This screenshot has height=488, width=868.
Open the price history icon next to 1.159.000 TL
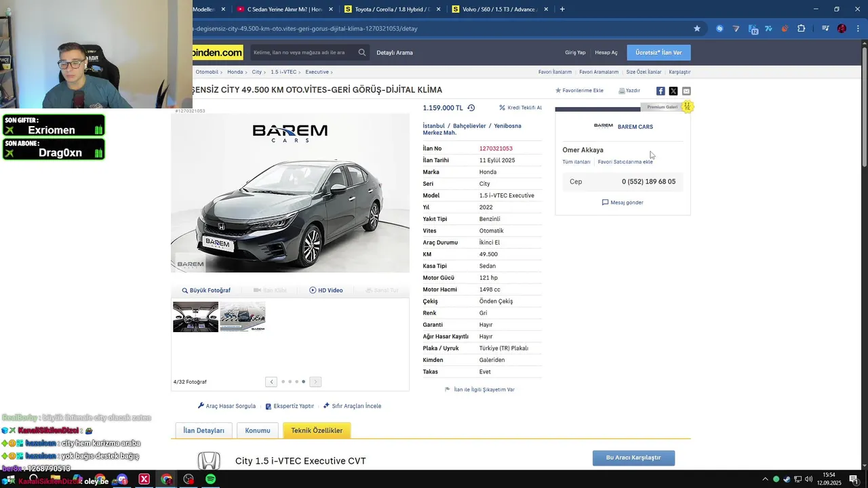click(471, 108)
